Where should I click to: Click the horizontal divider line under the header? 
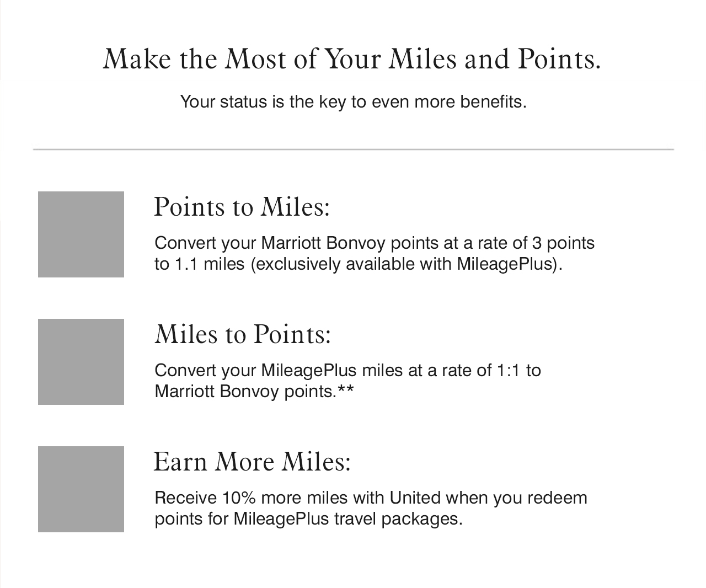pyautogui.click(x=353, y=149)
